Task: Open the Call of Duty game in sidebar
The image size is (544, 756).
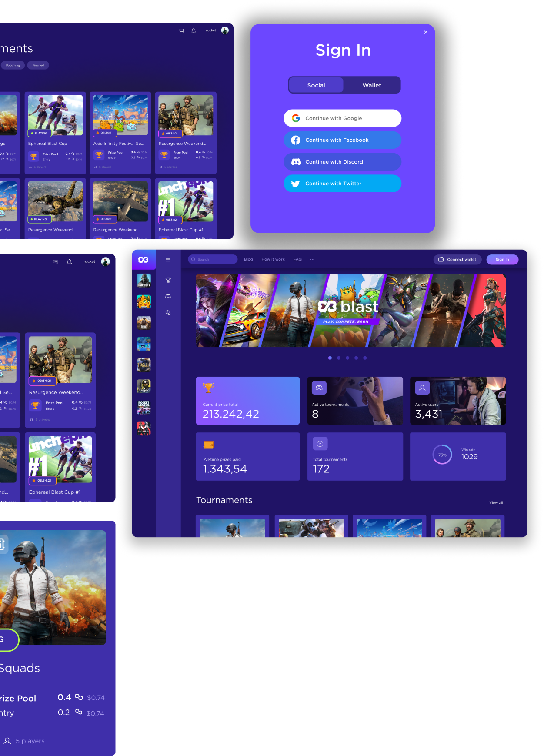Action: (144, 281)
